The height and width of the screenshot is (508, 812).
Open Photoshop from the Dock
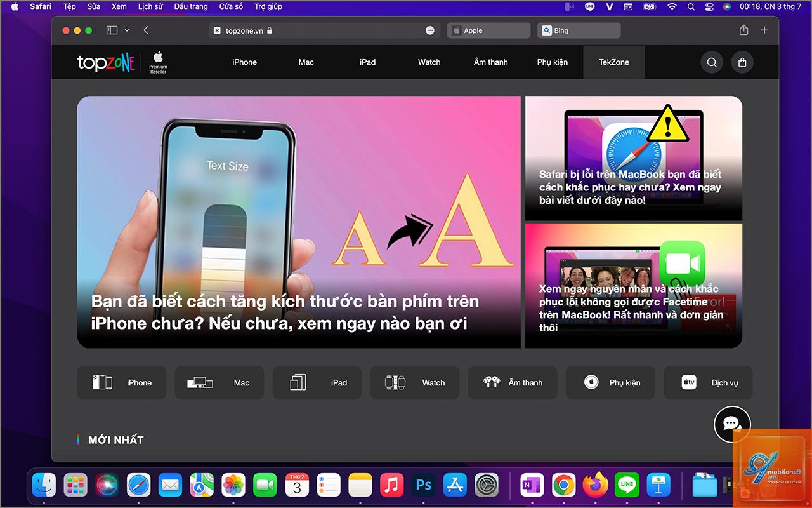[x=424, y=486]
